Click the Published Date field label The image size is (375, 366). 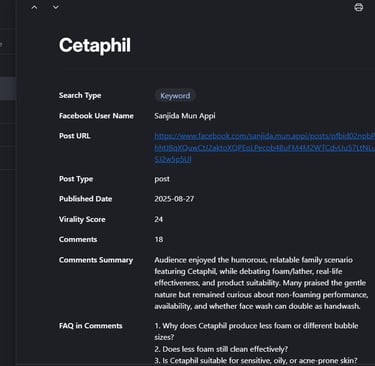click(85, 199)
